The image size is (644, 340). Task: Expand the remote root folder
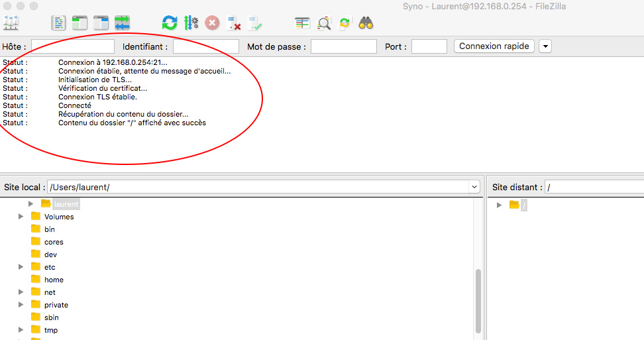(499, 205)
